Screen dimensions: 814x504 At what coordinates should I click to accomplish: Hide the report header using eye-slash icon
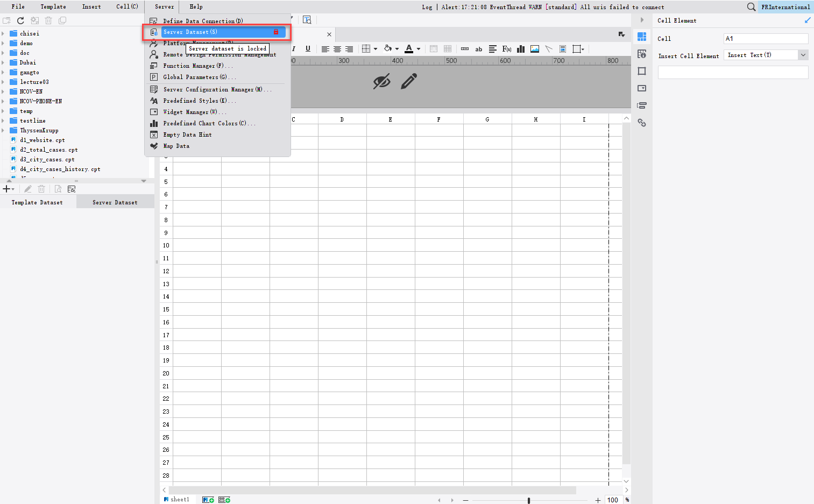(x=382, y=81)
